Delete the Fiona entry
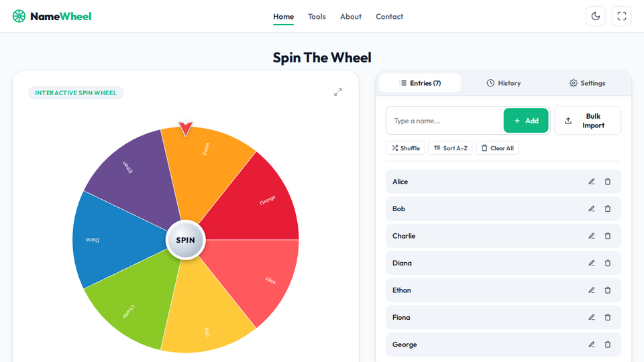This screenshot has height=362, width=644. (x=608, y=317)
